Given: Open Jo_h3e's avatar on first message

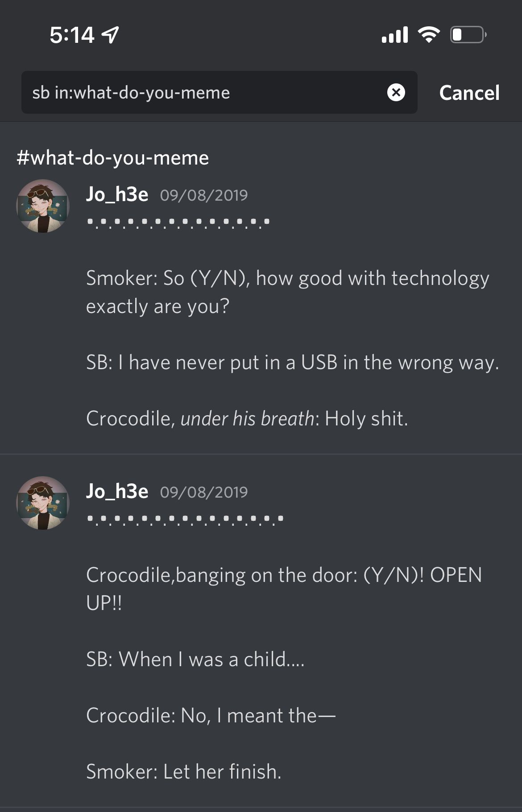Looking at the screenshot, I should pyautogui.click(x=43, y=206).
